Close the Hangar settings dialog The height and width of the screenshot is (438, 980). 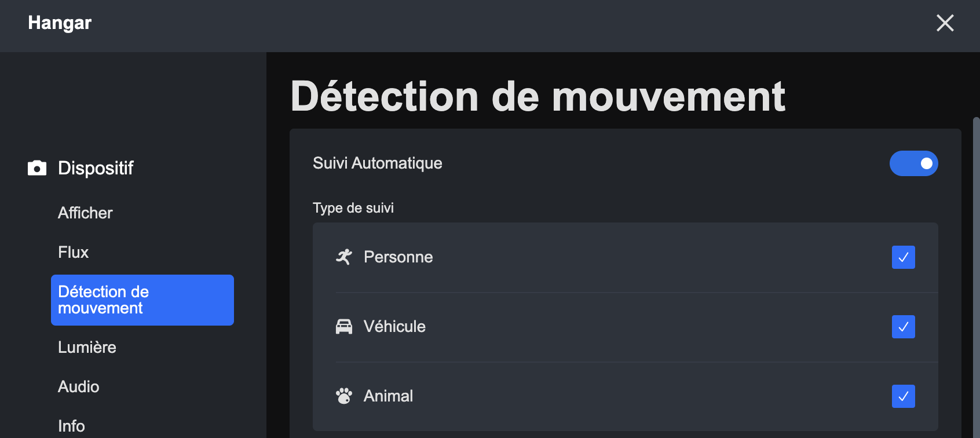pos(945,23)
